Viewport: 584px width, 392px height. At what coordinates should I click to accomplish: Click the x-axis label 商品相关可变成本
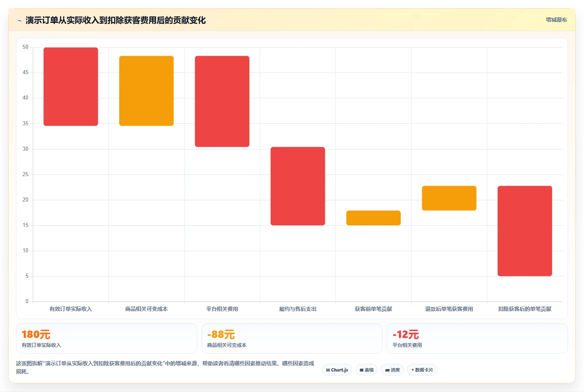point(146,309)
